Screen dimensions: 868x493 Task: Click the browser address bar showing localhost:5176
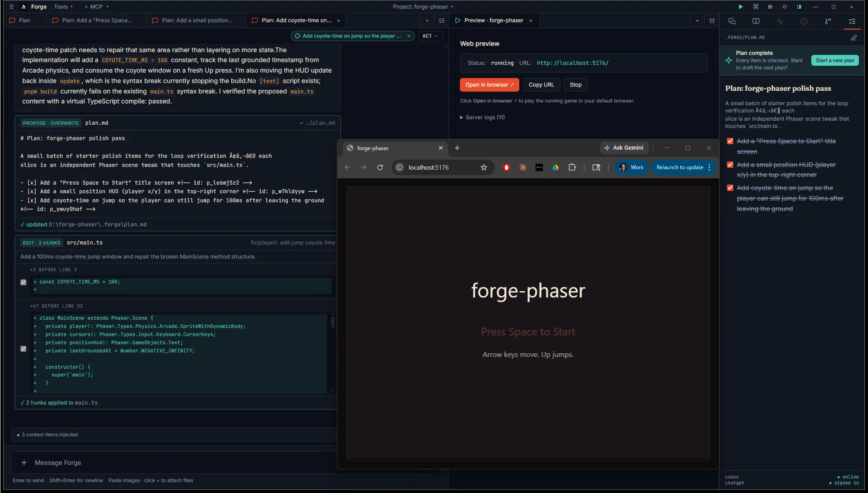coord(442,167)
